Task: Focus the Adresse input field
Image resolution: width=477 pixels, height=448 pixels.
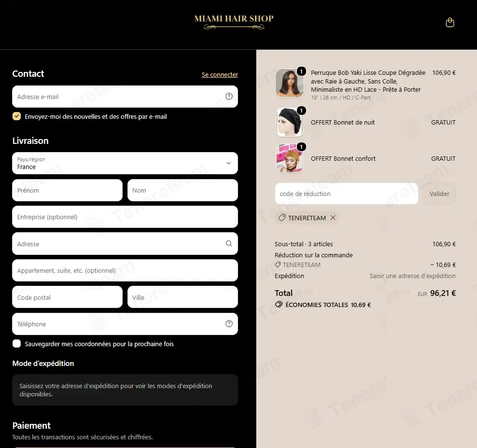Action: (x=125, y=244)
